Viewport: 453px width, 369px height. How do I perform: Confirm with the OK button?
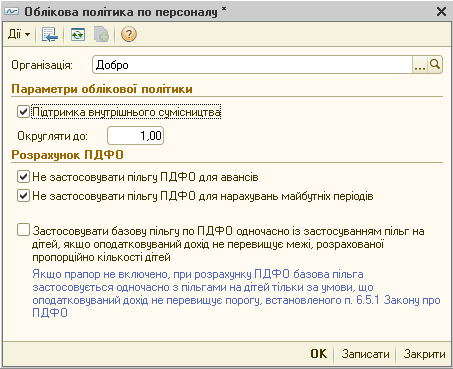click(319, 354)
